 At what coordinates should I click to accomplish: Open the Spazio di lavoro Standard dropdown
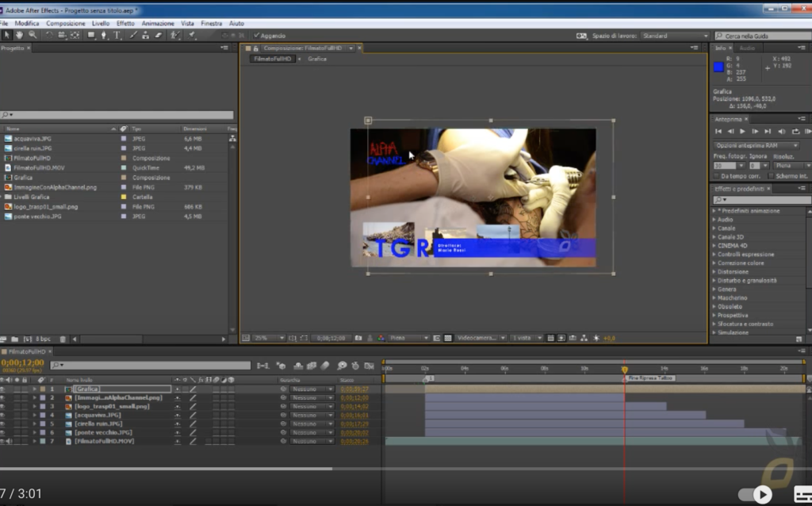[x=675, y=36]
